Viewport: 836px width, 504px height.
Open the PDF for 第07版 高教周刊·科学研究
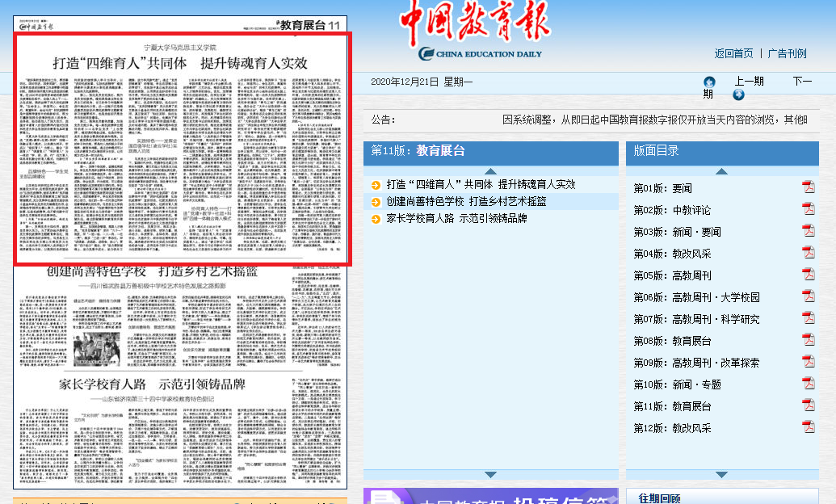(808, 318)
